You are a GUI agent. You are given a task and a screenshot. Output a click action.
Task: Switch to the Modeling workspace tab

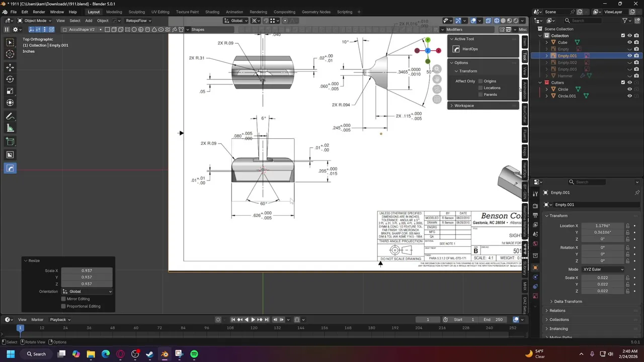[x=114, y=12]
